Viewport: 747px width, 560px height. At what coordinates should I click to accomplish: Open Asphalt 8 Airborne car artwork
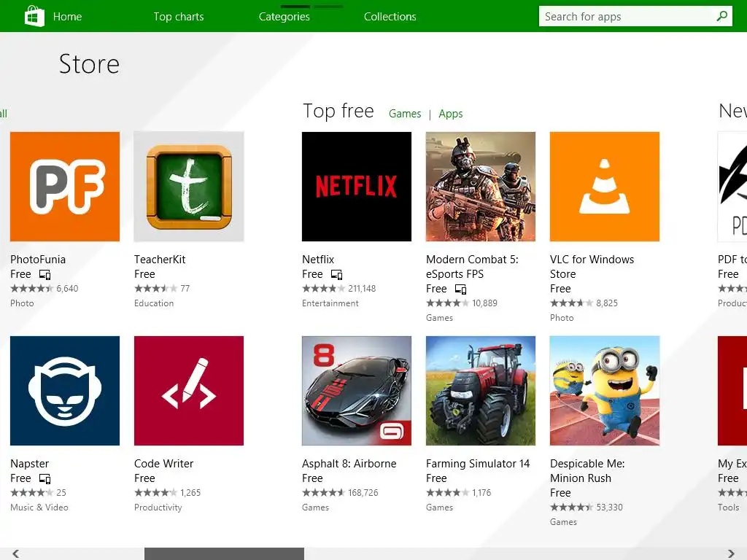pyautogui.click(x=357, y=391)
